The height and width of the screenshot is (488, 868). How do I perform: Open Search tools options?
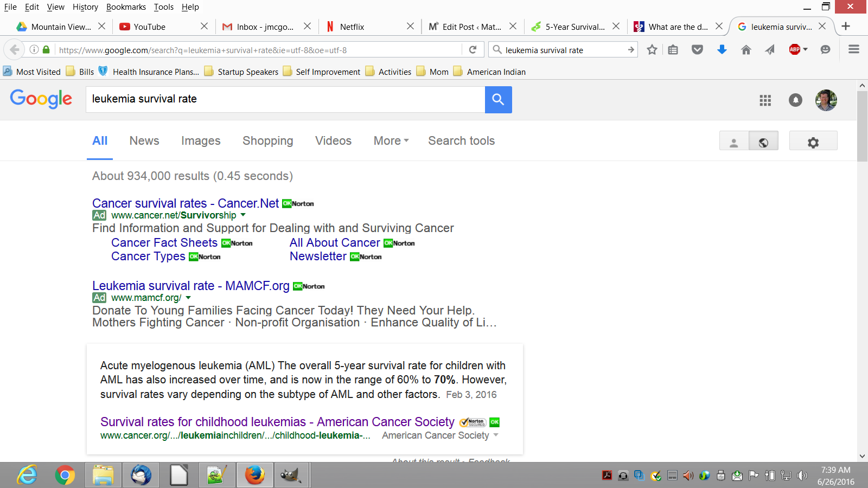click(x=462, y=141)
